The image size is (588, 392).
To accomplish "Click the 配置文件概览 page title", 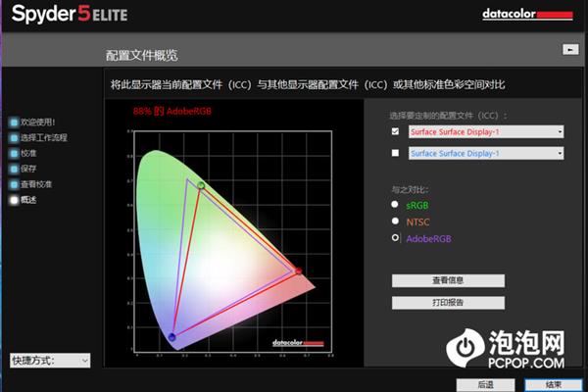I will point(141,56).
